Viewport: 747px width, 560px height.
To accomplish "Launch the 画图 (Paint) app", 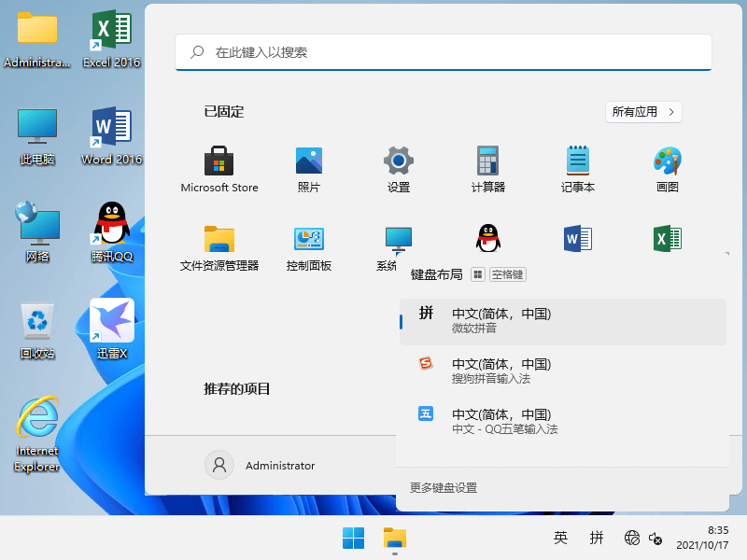I will [667, 169].
